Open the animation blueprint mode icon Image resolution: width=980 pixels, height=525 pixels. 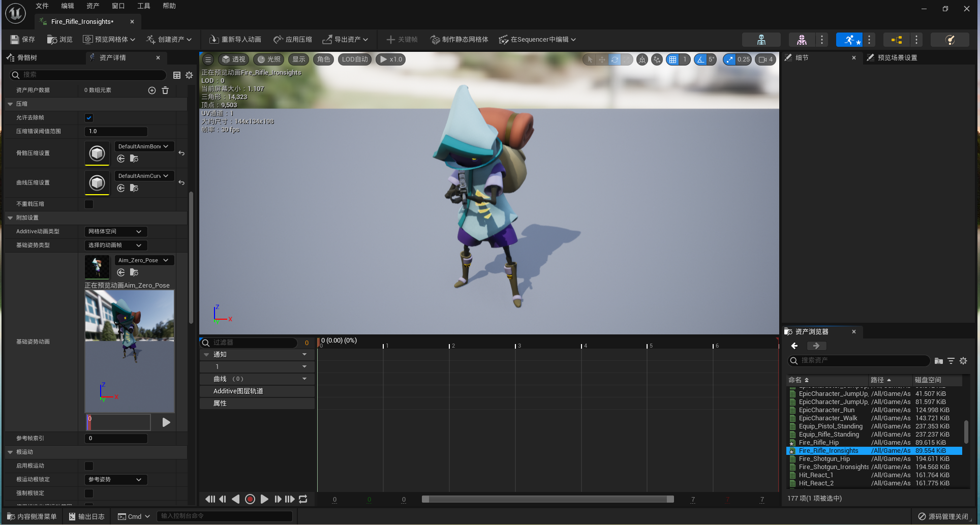tap(896, 40)
